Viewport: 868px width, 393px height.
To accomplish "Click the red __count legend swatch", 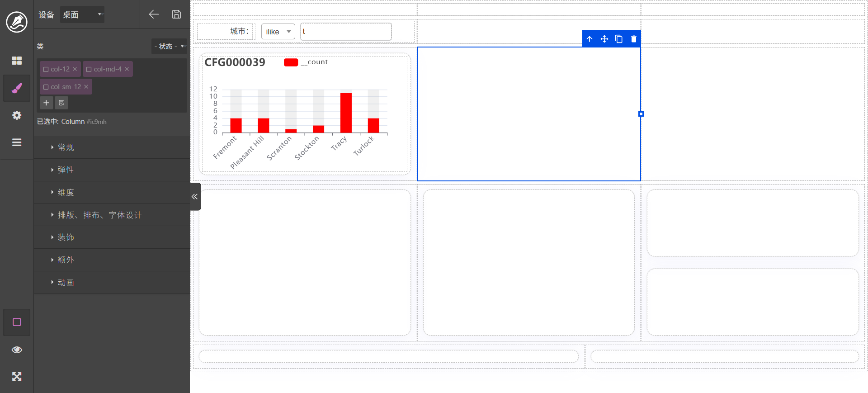I will pyautogui.click(x=291, y=62).
